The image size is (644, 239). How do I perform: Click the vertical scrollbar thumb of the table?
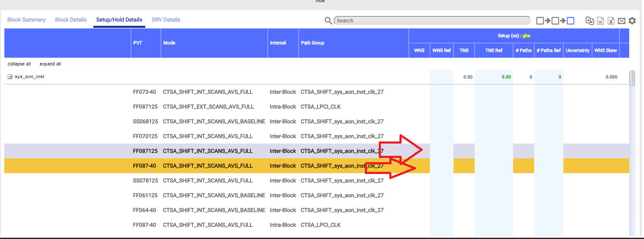tap(632, 78)
